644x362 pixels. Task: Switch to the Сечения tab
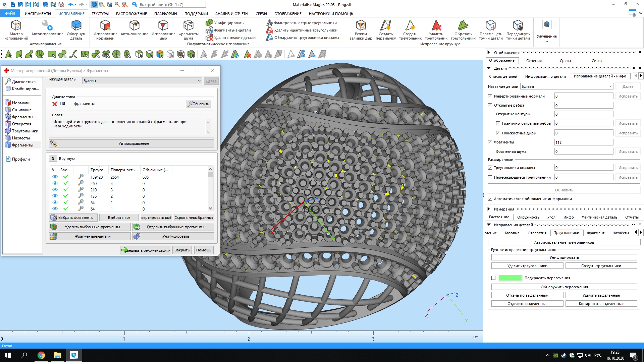coord(534,61)
